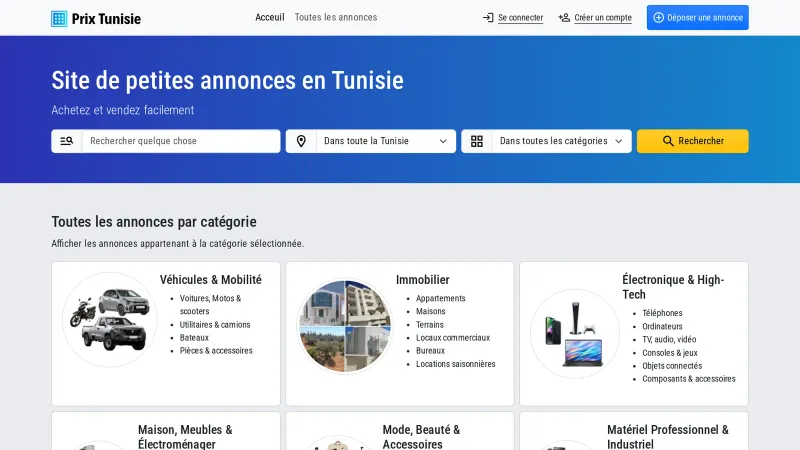The height and width of the screenshot is (450, 800).
Task: Open the Bateaux link under Véhicules
Action: [x=194, y=338]
